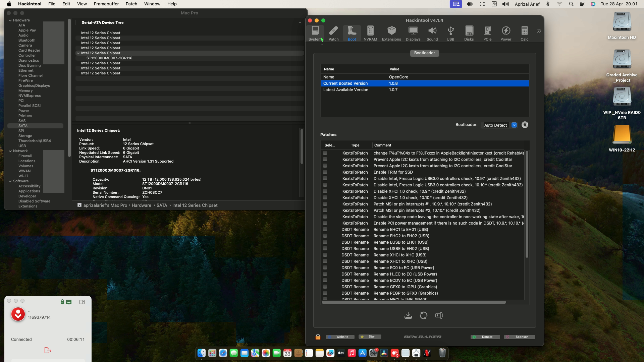Click the Sponsor button

[520, 337]
